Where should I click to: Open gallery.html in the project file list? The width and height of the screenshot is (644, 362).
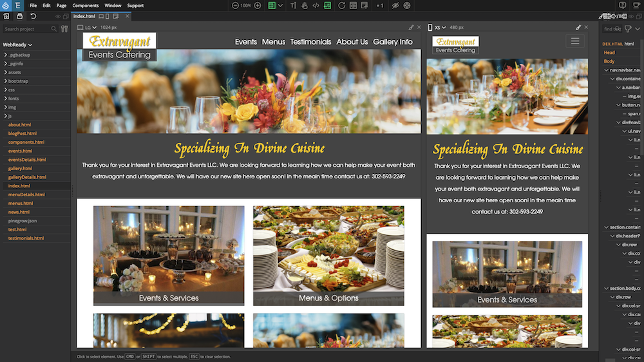pos(20,168)
